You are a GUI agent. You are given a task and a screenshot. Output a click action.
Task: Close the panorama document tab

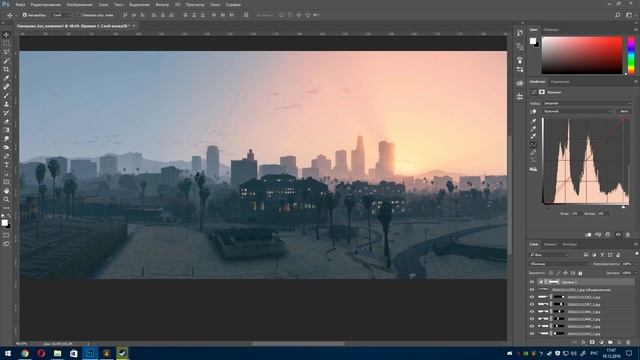click(x=134, y=26)
